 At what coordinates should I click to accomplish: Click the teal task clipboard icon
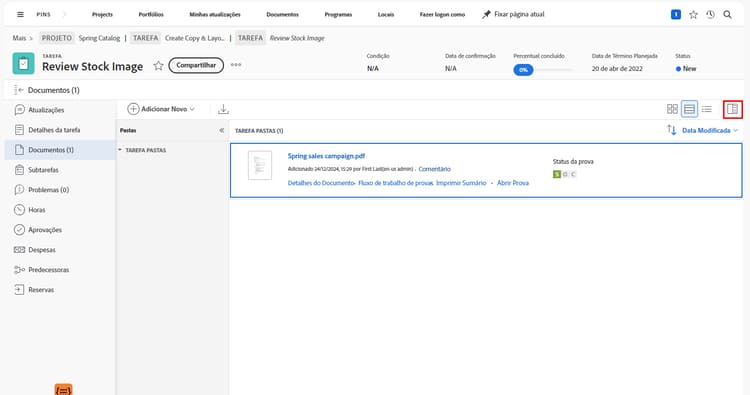pos(23,63)
